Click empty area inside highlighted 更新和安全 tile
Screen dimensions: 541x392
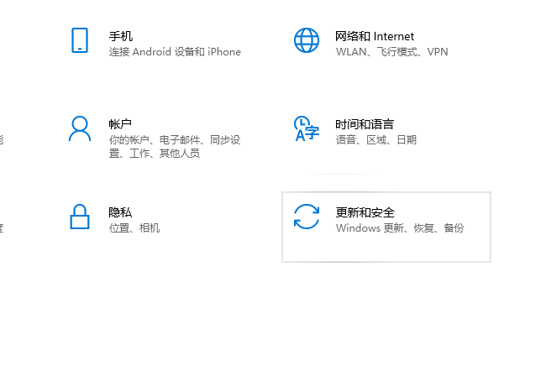[420, 248]
